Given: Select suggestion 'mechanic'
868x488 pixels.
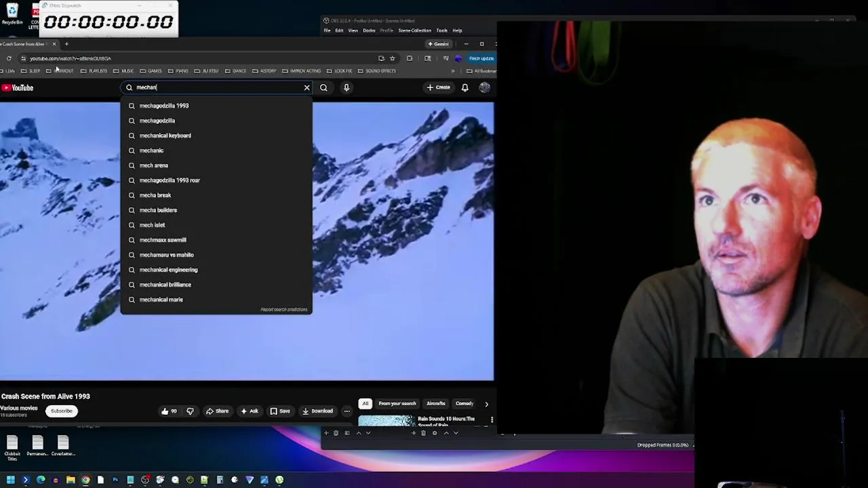Looking at the screenshot, I should [x=216, y=150].
